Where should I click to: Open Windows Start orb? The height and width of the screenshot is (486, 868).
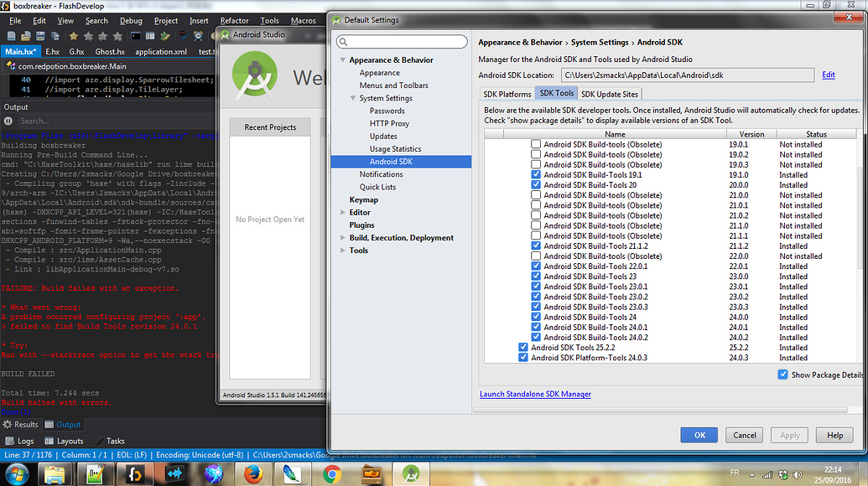pyautogui.click(x=17, y=474)
